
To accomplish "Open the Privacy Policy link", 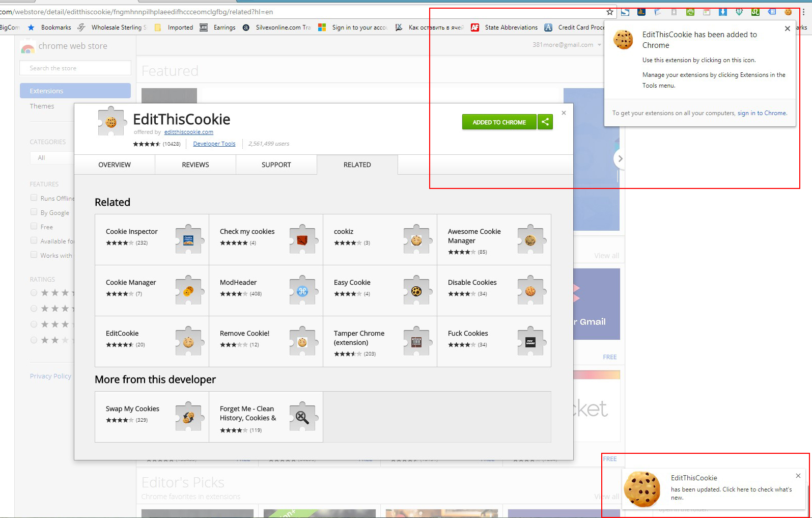I will (50, 376).
